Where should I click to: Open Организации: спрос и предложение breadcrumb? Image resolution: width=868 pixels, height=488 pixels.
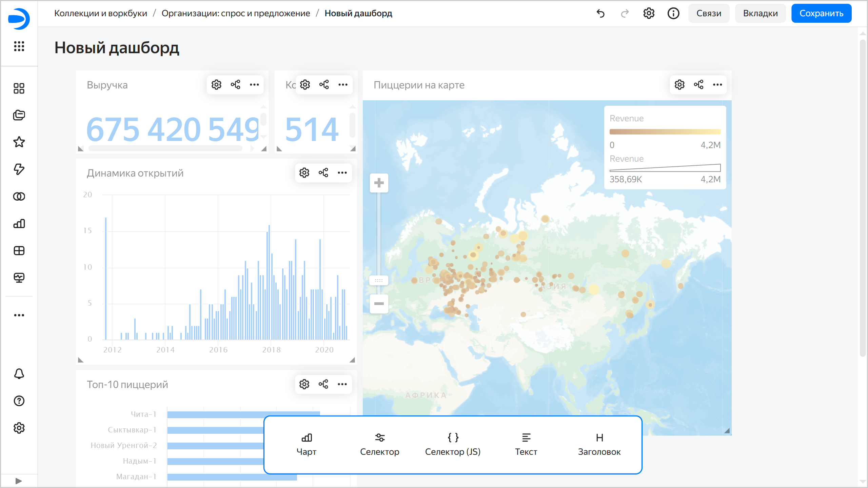tap(236, 14)
